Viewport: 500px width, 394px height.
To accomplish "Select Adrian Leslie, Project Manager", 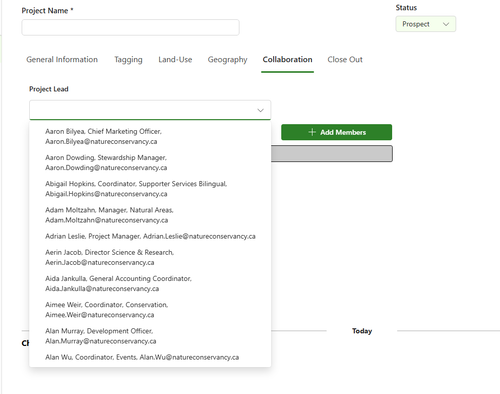I will pos(150,236).
